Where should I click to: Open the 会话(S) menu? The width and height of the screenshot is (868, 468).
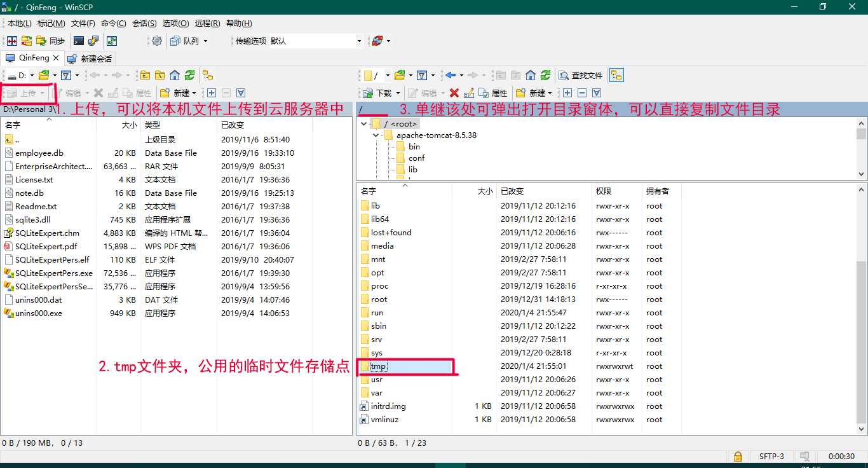click(144, 24)
